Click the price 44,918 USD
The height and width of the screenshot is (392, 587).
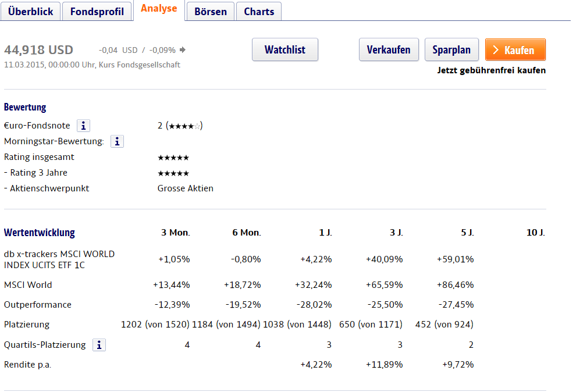38,50
